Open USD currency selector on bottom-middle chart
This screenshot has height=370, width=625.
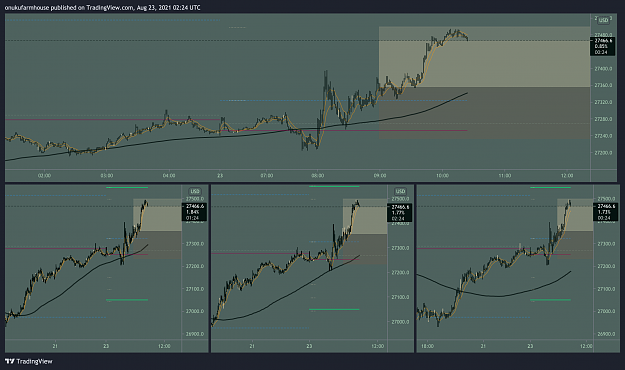[400, 191]
